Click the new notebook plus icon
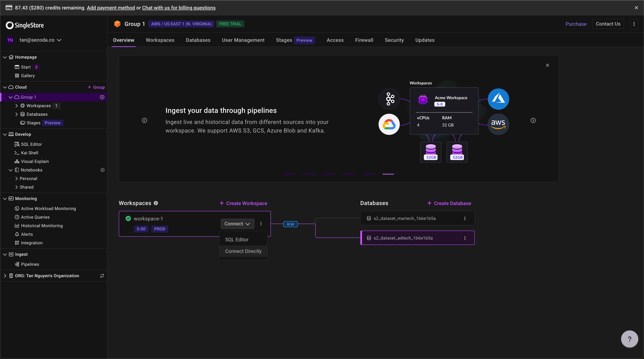 (x=102, y=170)
